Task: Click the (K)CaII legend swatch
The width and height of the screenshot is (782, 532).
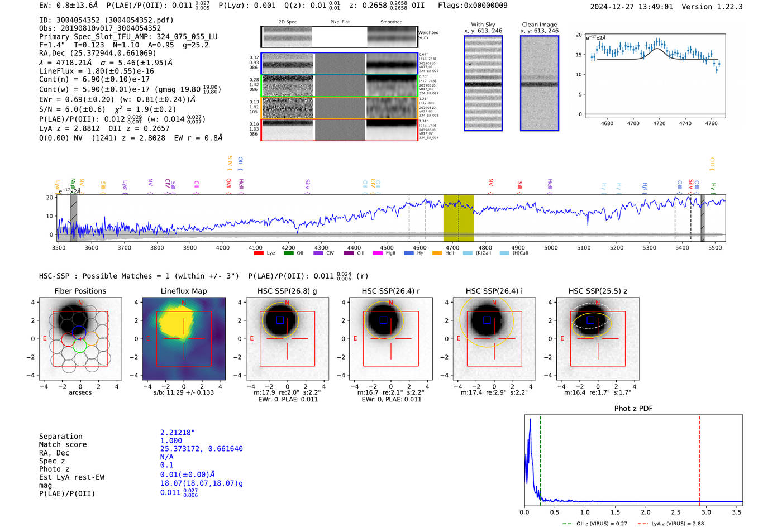Action: click(x=468, y=253)
